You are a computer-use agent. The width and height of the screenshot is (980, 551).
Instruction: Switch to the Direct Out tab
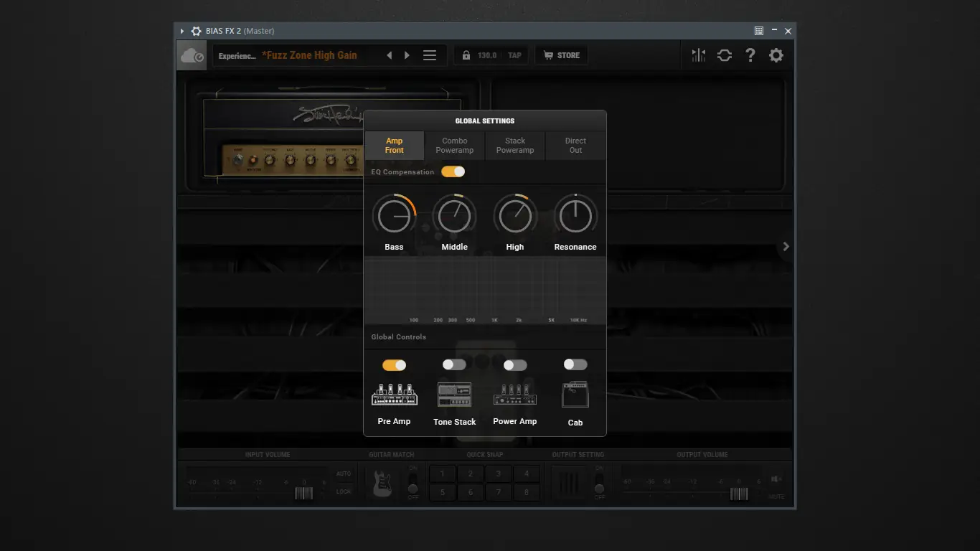click(575, 146)
